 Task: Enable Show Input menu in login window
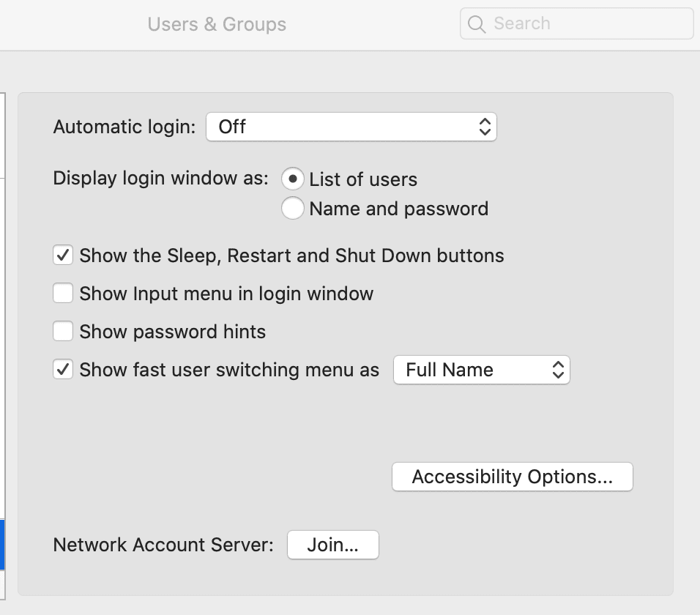click(64, 294)
